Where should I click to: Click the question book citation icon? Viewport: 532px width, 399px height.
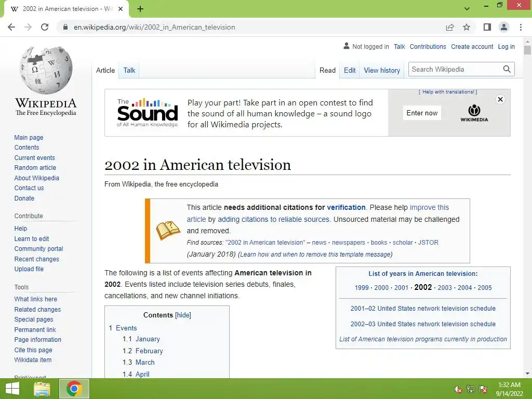point(168,231)
